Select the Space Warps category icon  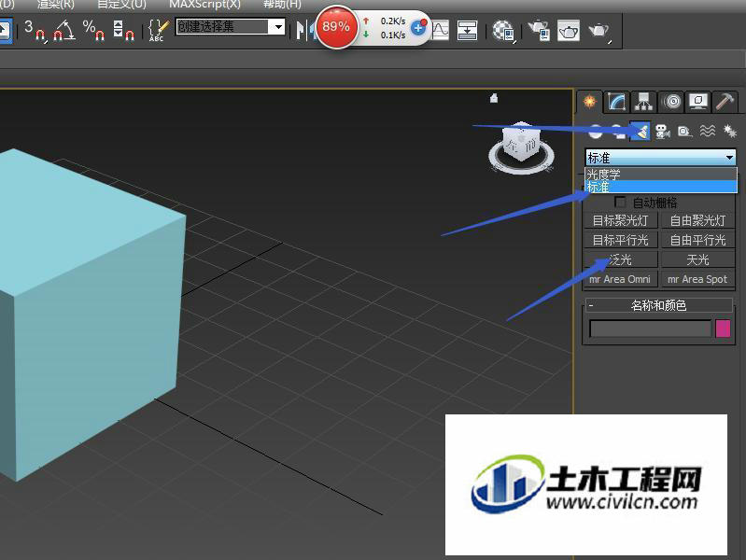708,131
